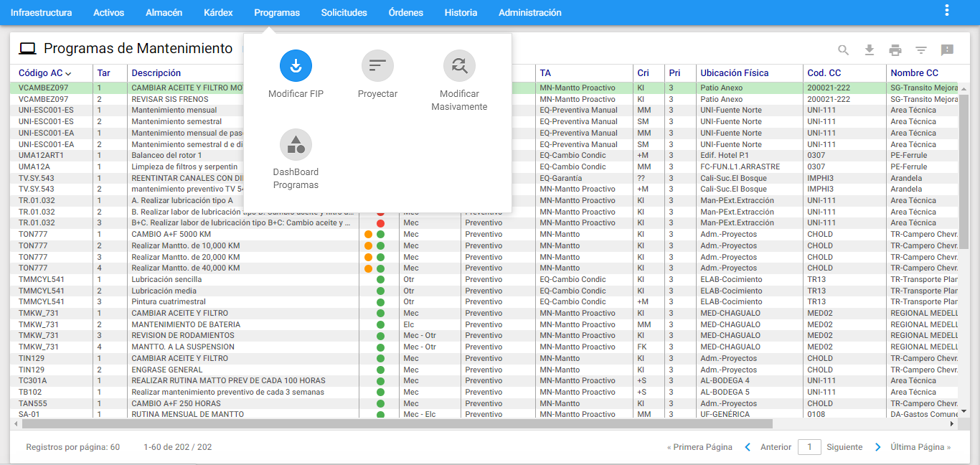Select row Lubricación sencilla
Image resolution: width=980 pixels, height=465 pixels.
485,279
